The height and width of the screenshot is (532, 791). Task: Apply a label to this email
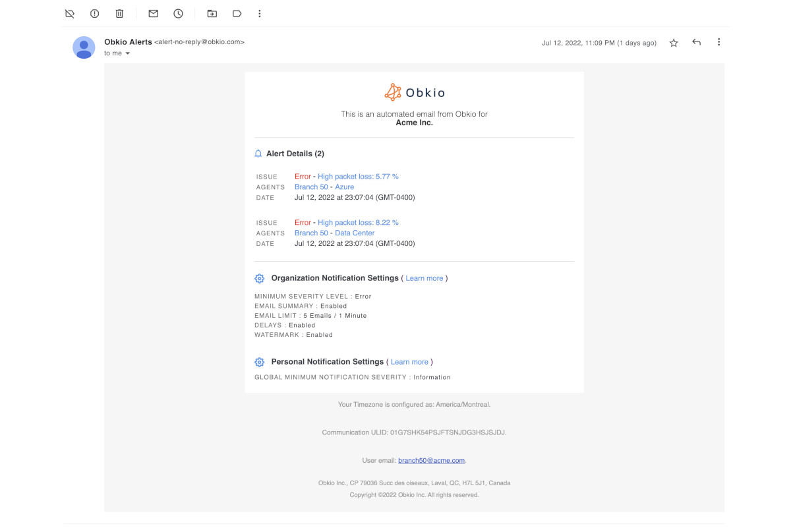(x=237, y=13)
